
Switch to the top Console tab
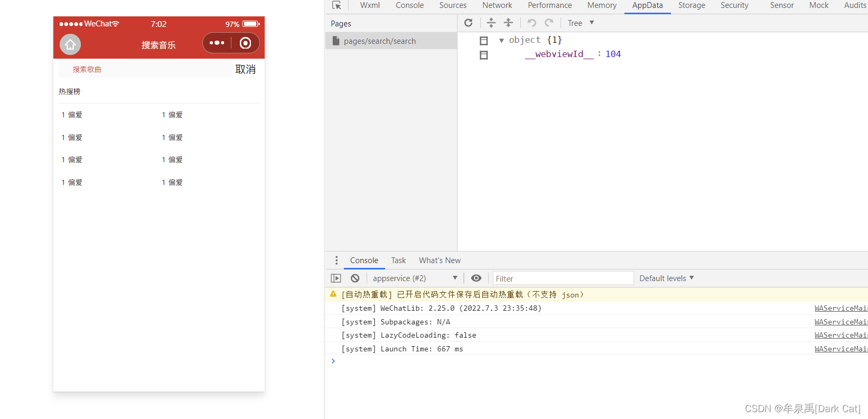point(409,5)
